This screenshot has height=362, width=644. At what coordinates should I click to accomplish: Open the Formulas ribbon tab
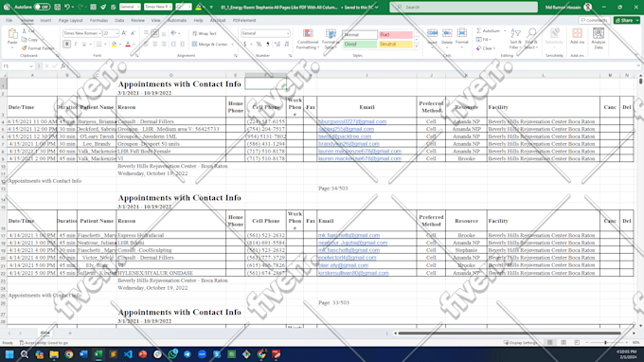pyautogui.click(x=98, y=20)
